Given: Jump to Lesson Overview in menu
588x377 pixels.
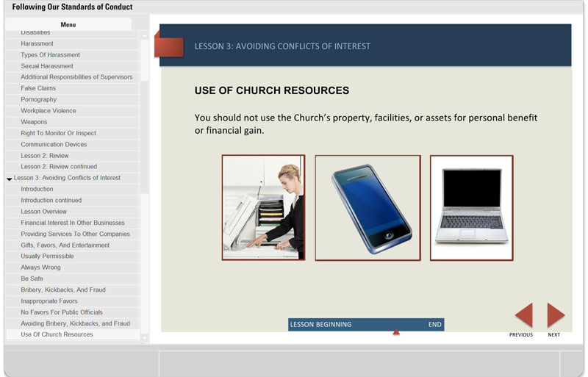Looking at the screenshot, I should point(44,212).
